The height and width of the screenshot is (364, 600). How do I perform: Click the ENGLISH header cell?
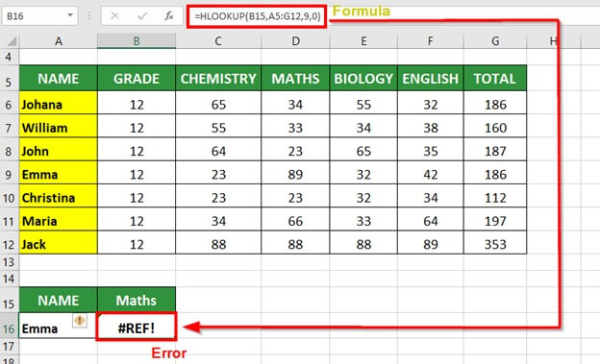coord(431,79)
